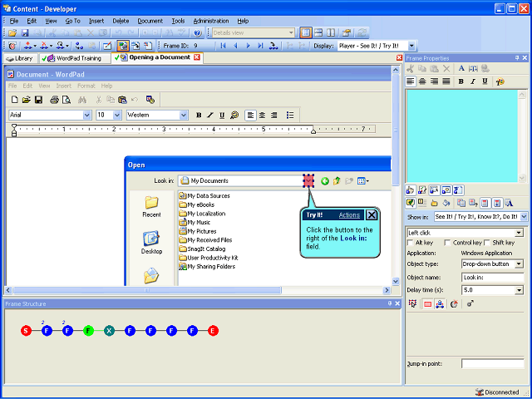Open the Administration menu
This screenshot has width=532, height=399.
pos(211,21)
